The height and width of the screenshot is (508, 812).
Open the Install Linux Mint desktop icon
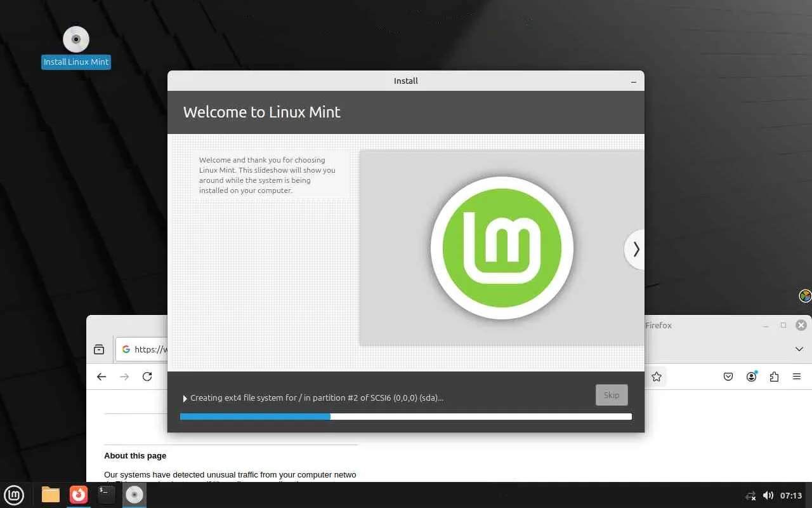(76, 47)
